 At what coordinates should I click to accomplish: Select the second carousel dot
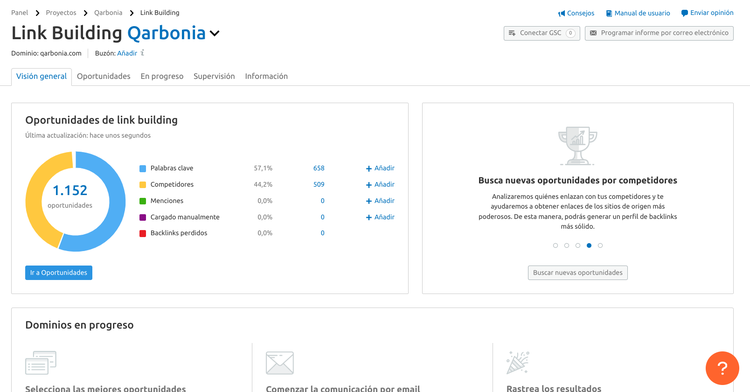coord(566,245)
